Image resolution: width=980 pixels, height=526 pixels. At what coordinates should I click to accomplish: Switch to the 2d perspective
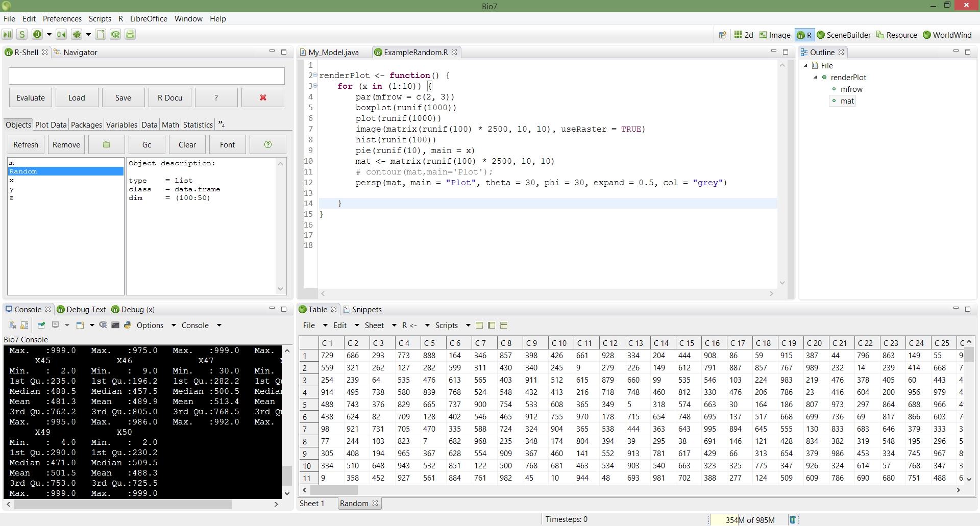click(x=744, y=35)
